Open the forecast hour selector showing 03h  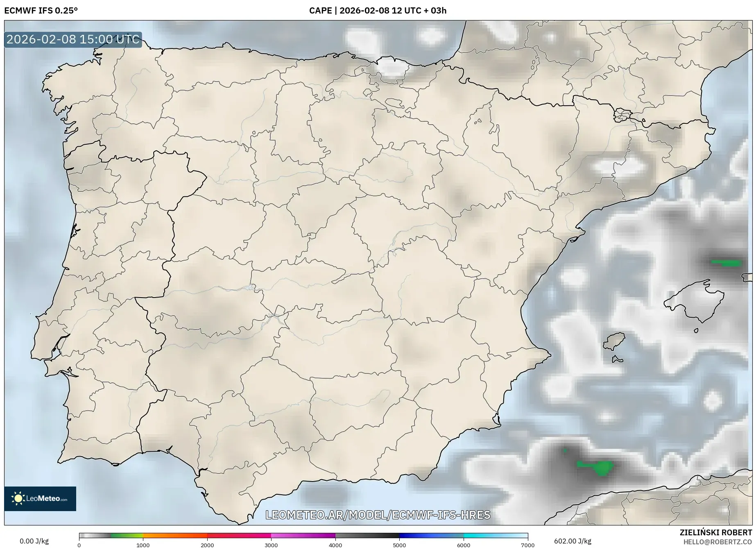point(437,11)
